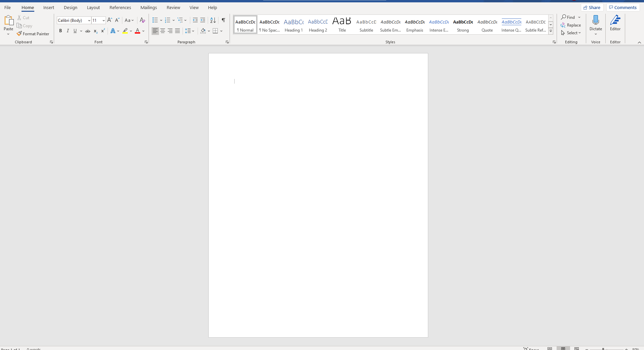644x350 pixels.
Task: Cut the selection with the scissors icon
Action: (x=19, y=17)
